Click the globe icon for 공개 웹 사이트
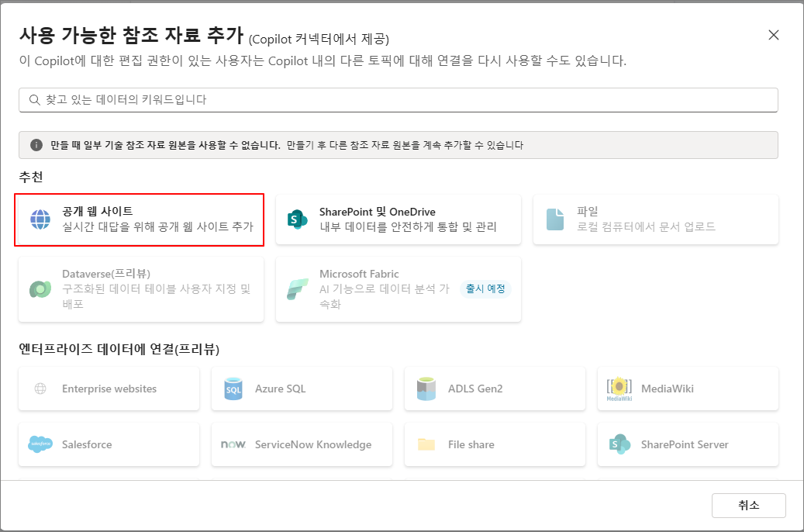 point(40,219)
